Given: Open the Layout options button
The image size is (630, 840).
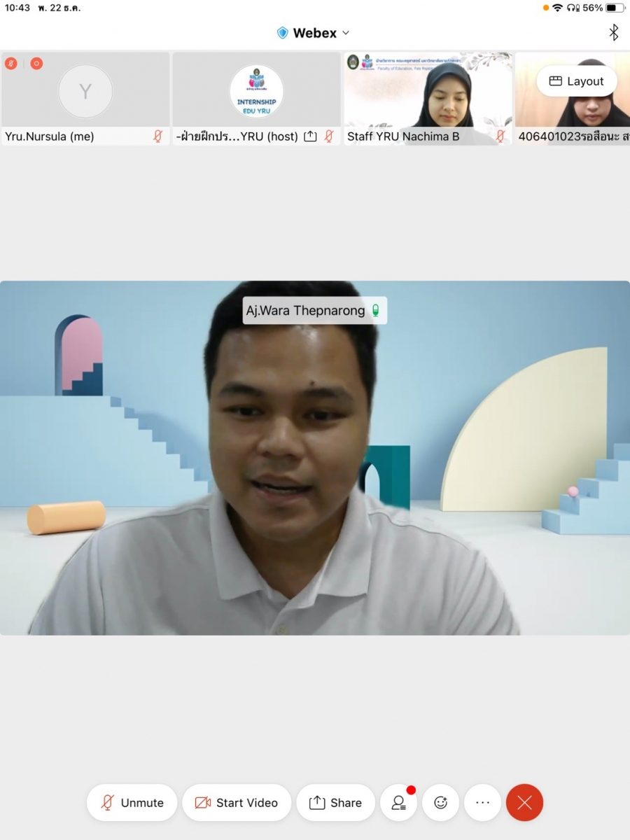Looking at the screenshot, I should [x=576, y=81].
